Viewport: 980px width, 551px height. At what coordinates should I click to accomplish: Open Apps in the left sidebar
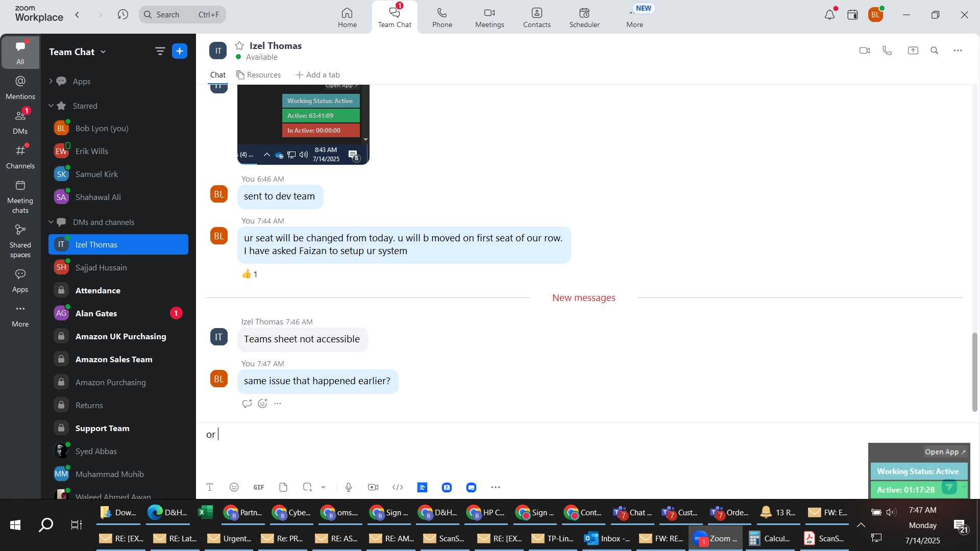tap(20, 281)
